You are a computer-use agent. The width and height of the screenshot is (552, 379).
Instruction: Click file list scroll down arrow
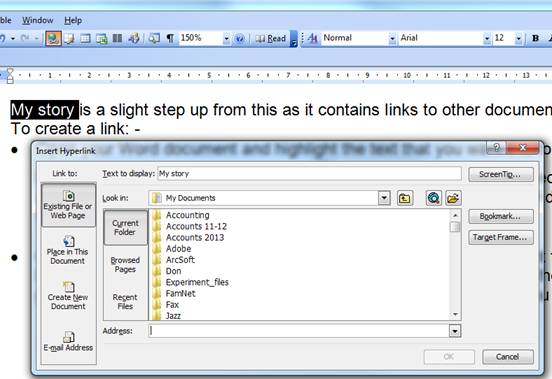pos(455,314)
